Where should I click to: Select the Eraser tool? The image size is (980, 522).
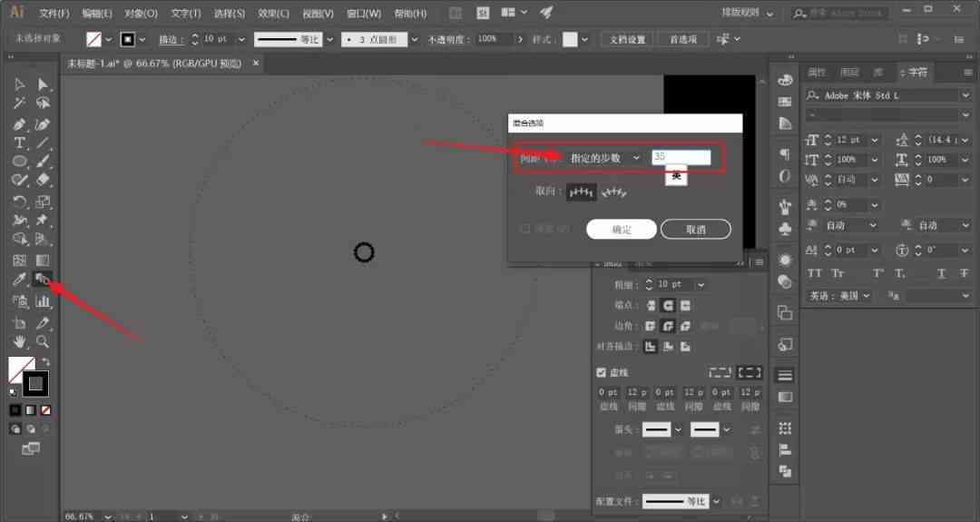click(43, 180)
